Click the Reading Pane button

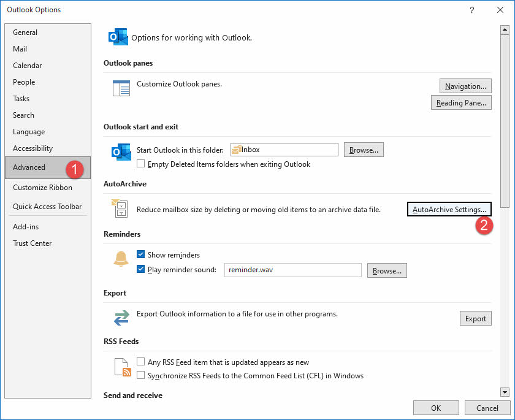pos(461,102)
